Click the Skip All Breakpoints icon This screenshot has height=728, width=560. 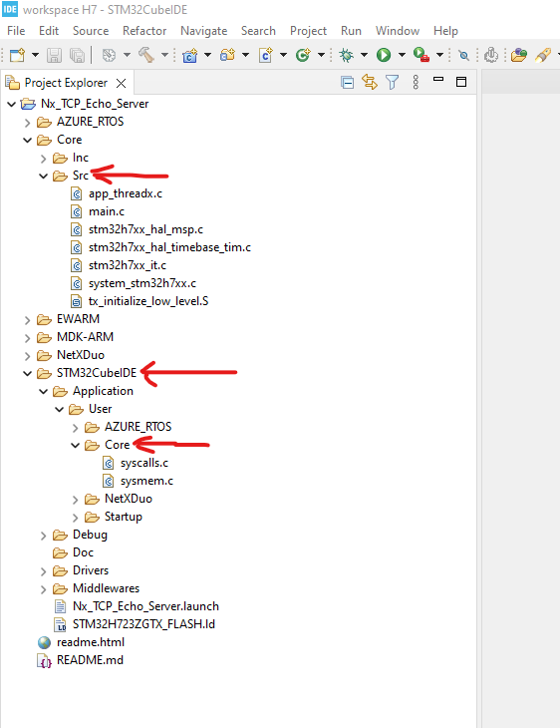tap(463, 55)
